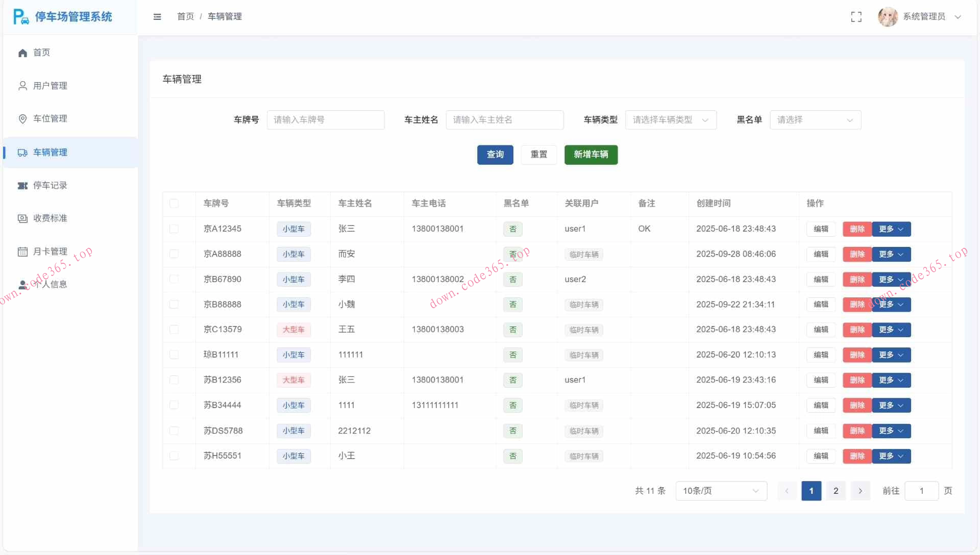The width and height of the screenshot is (980, 555).
Task: Click the hamburger sidebar collapse icon
Action: click(157, 17)
